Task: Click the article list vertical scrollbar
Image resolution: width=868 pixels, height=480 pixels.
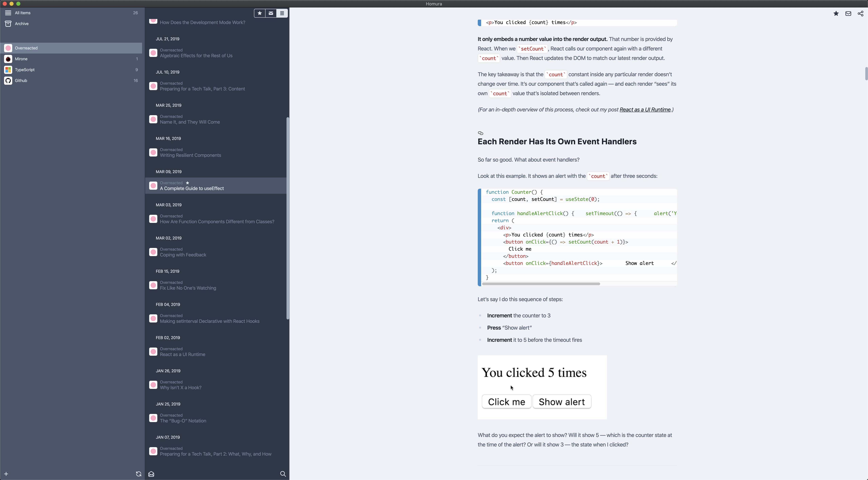Action: (288, 218)
